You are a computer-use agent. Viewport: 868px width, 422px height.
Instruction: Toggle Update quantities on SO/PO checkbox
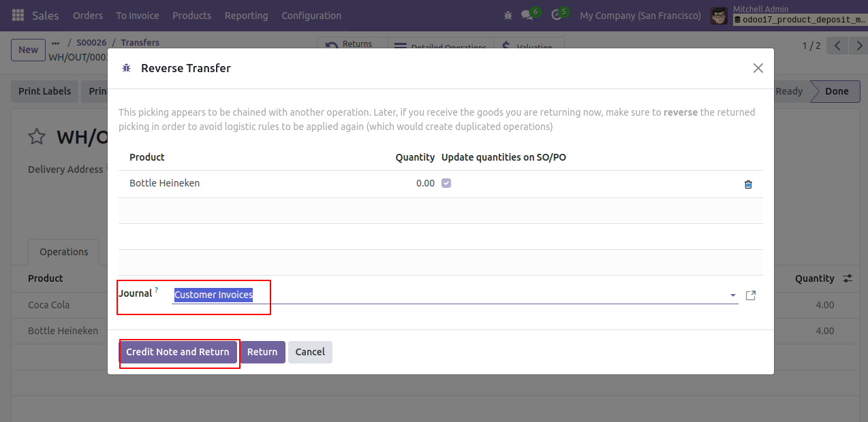tap(446, 183)
